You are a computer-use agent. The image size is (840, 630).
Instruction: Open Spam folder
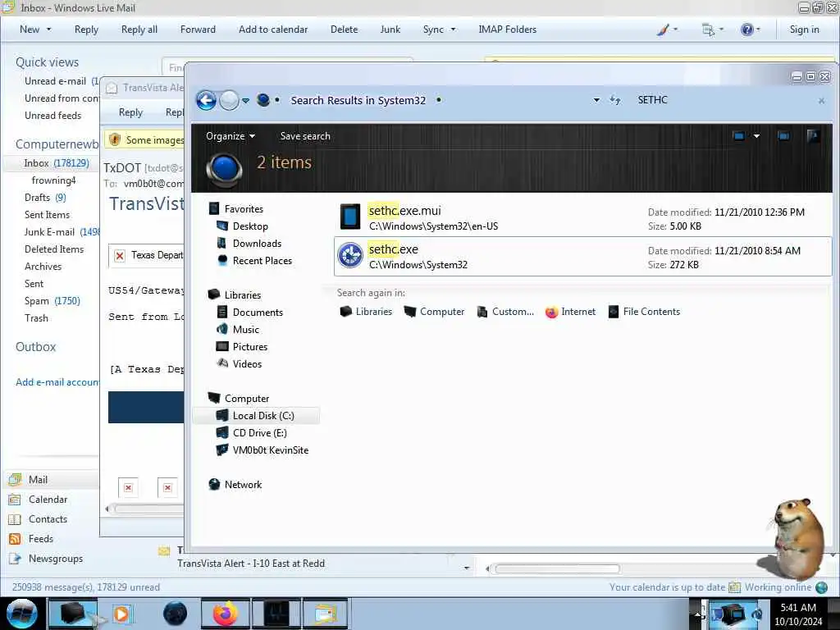tap(52, 301)
